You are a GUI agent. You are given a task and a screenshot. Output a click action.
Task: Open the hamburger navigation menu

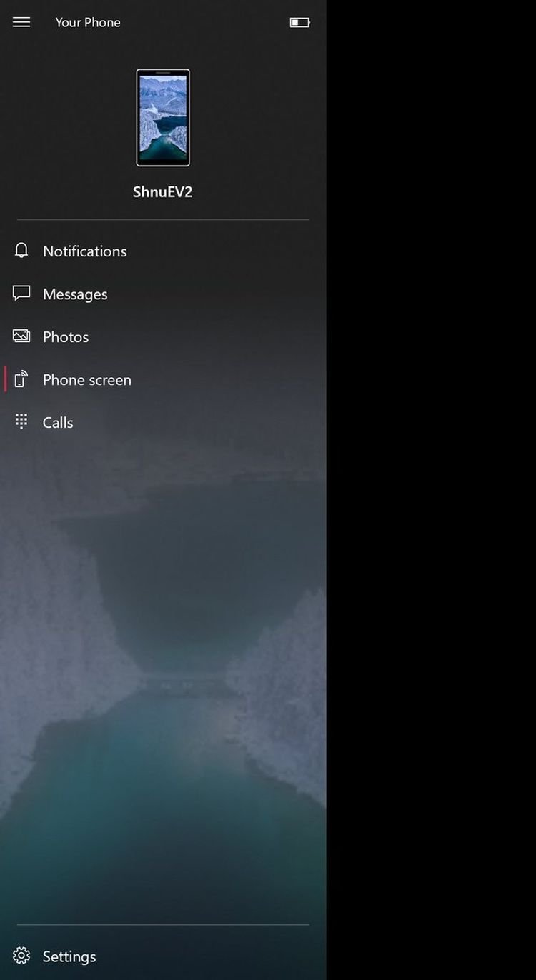(x=21, y=22)
